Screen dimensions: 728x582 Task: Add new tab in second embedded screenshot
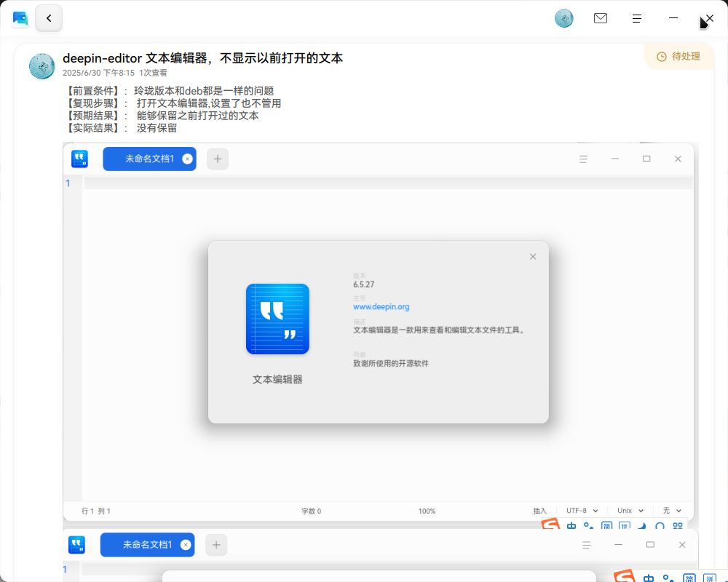(x=216, y=545)
